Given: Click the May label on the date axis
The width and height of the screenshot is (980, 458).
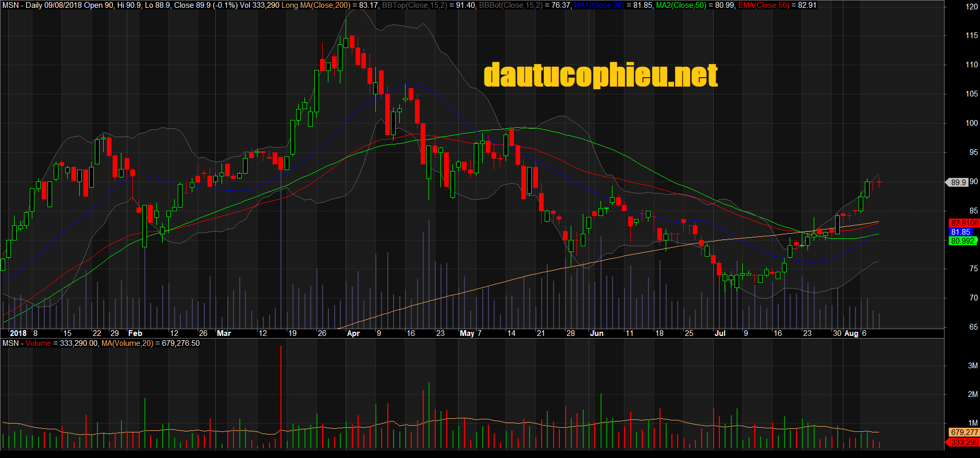Looking at the screenshot, I should pos(467,333).
